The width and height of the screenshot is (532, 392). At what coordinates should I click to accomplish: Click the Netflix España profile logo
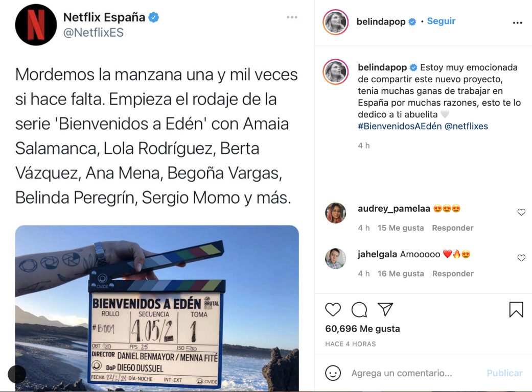coord(36,24)
